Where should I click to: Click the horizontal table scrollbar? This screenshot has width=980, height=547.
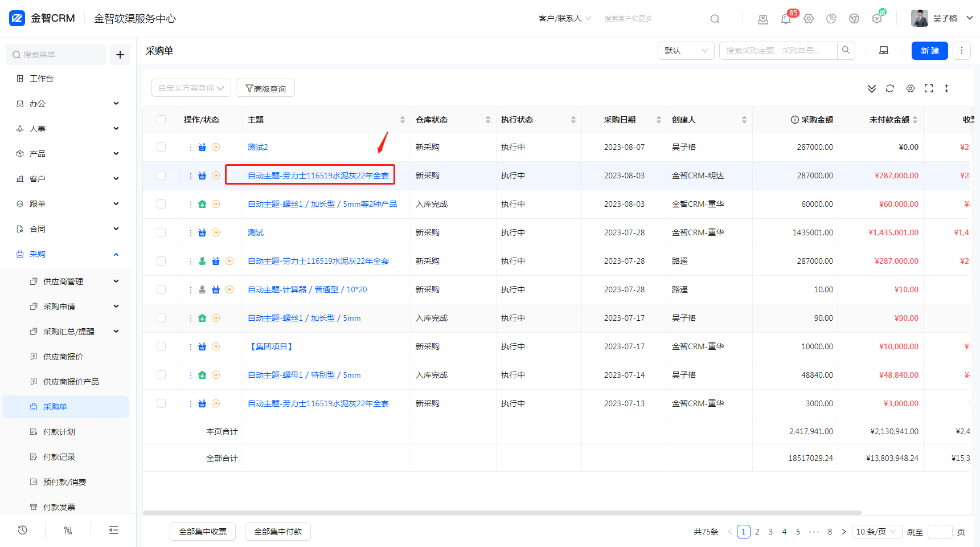[502, 513]
